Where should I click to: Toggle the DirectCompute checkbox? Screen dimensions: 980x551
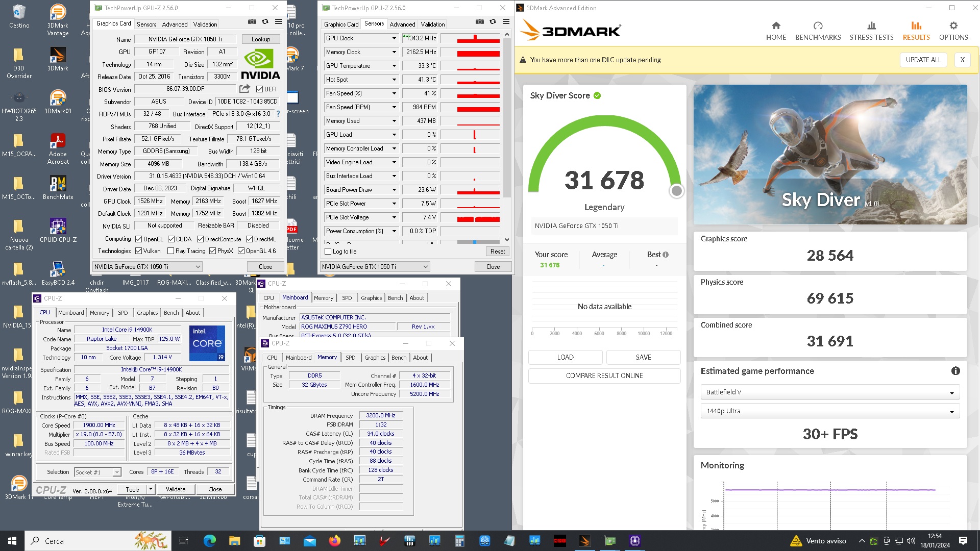click(200, 239)
